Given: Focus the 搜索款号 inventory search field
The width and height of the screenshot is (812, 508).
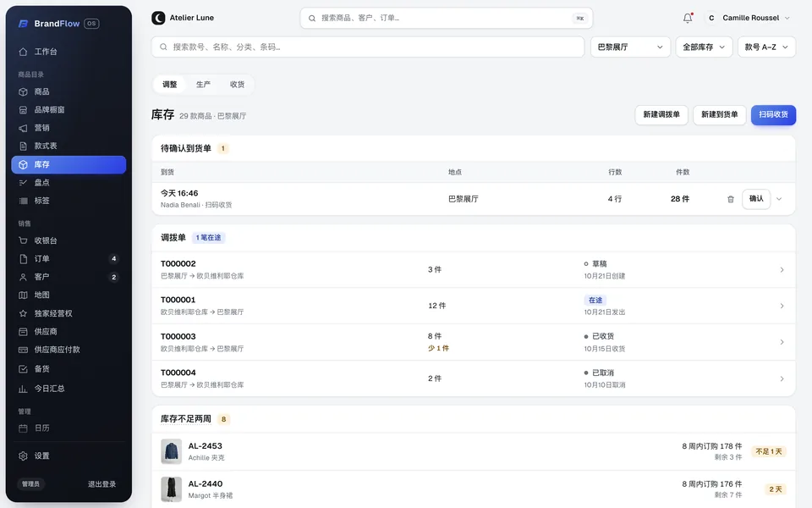Looking at the screenshot, I should (368, 47).
